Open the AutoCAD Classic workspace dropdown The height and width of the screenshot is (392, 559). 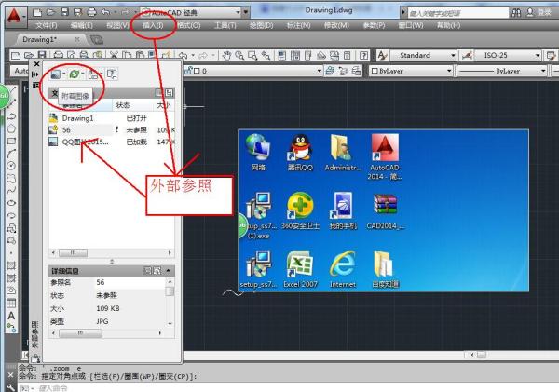239,12
